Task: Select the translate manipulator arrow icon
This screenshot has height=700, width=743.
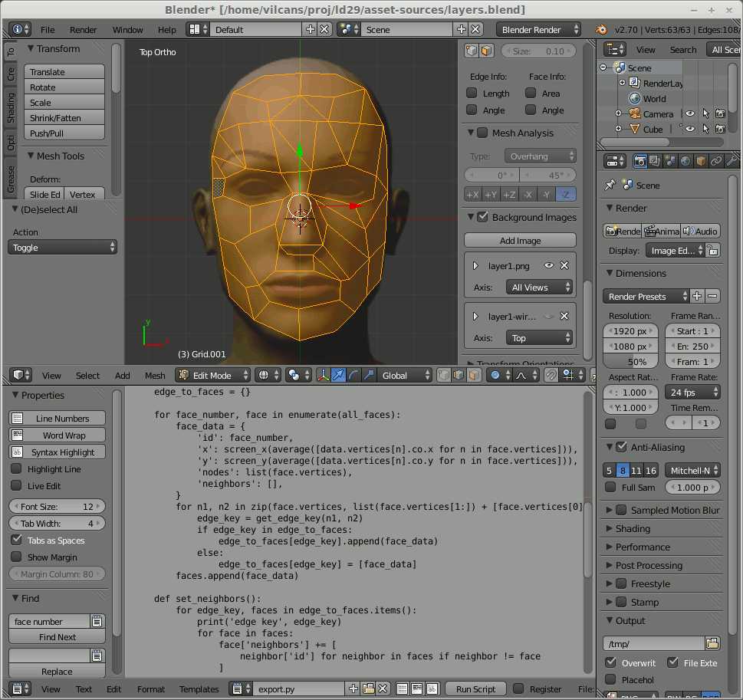Action: click(x=338, y=376)
